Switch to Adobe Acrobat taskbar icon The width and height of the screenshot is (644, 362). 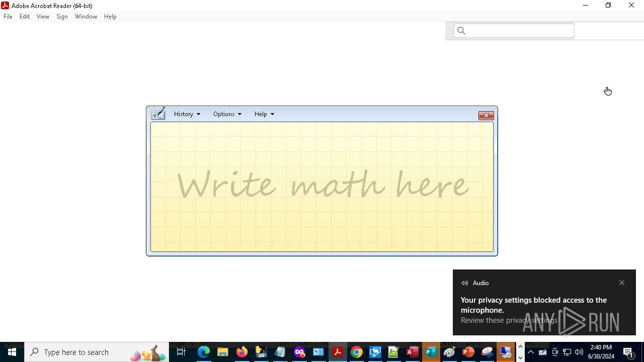[x=338, y=352]
